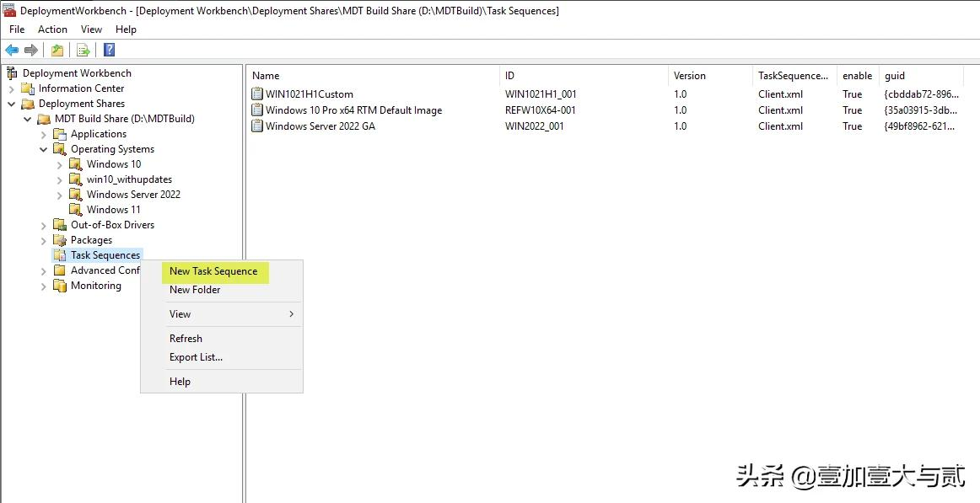The image size is (980, 503).
Task: Click the win10_withupdates folder icon
Action: tap(76, 179)
